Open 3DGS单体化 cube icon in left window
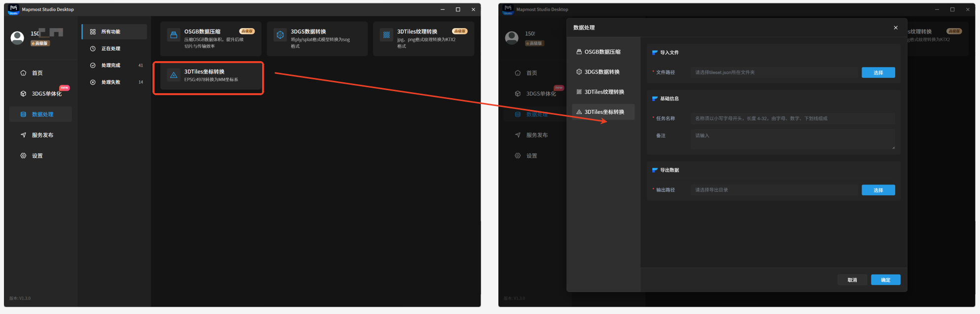 click(x=23, y=94)
